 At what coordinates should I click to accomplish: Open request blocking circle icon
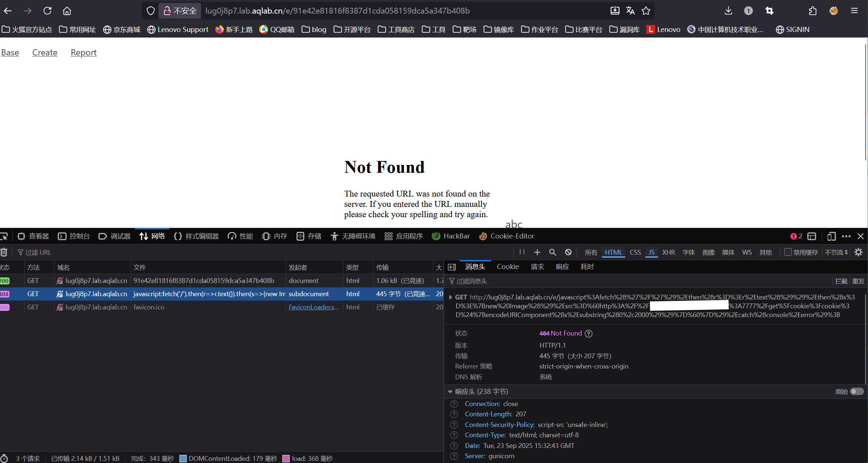568,252
